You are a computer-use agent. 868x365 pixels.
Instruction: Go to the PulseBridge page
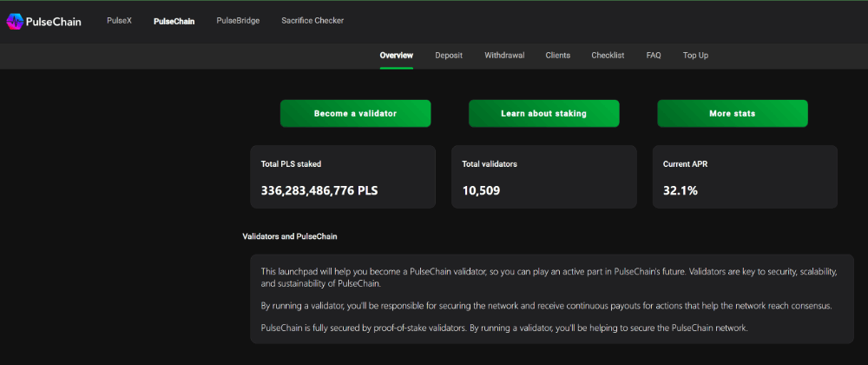[x=238, y=21]
